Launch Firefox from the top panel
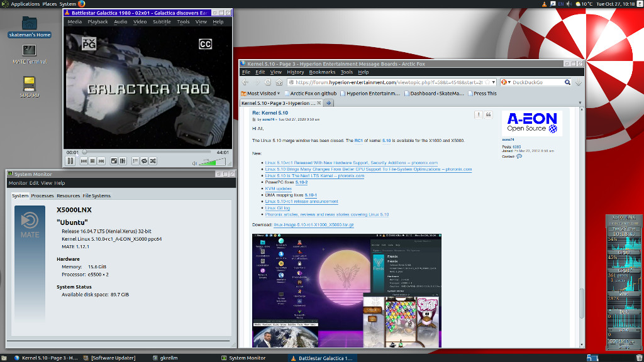This screenshot has width=644, height=362. (x=82, y=4)
